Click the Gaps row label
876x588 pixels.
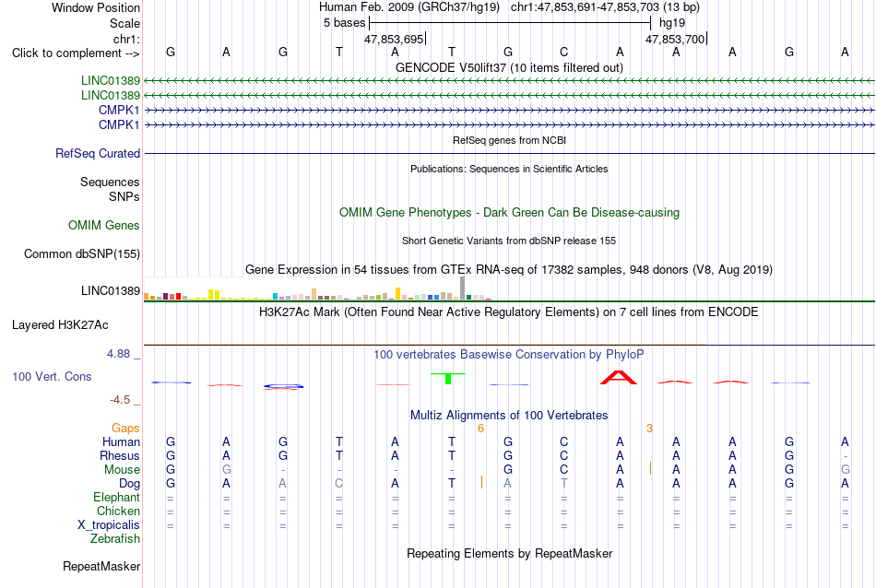tap(125, 429)
